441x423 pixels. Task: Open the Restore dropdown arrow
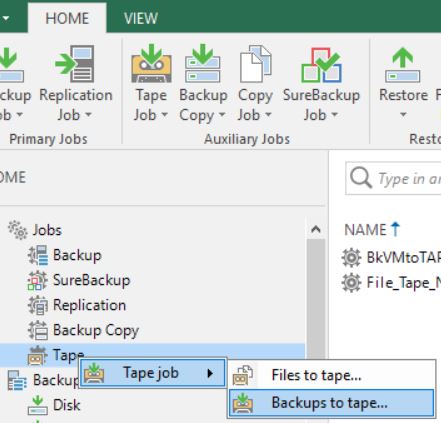tap(403, 115)
